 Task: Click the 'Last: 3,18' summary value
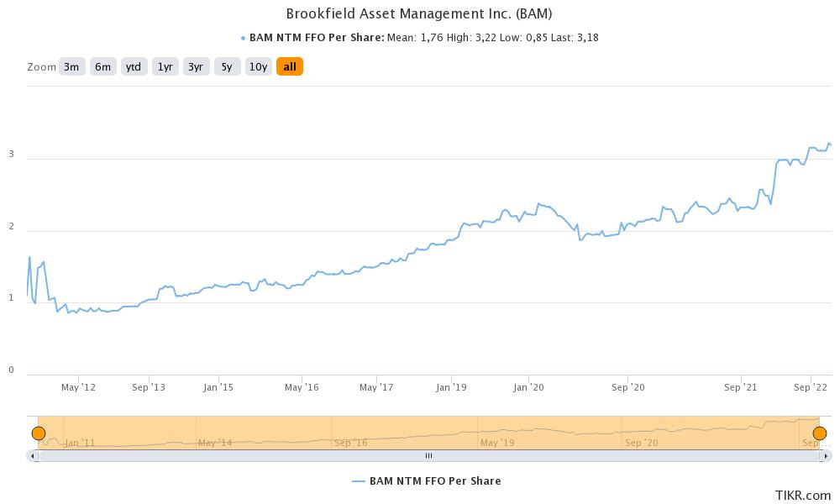(576, 38)
